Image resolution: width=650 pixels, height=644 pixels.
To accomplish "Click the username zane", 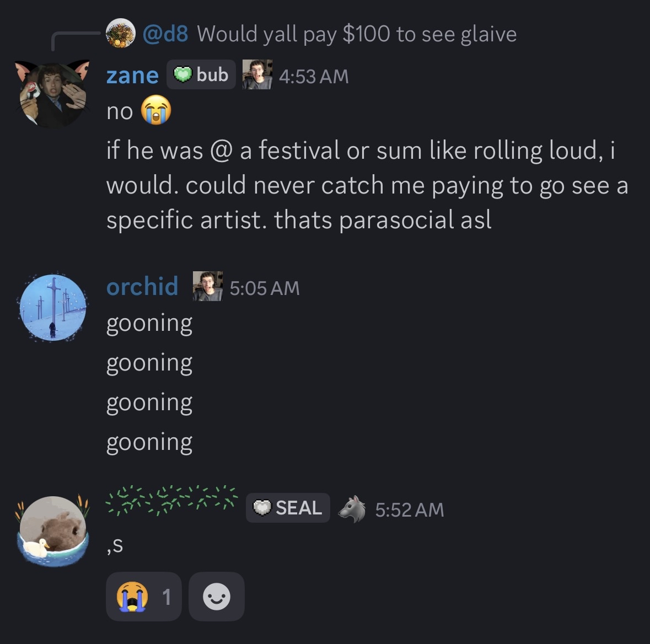I will 132,76.
